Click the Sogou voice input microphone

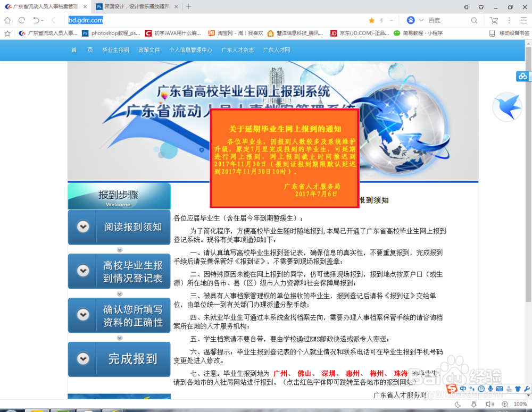click(x=491, y=389)
